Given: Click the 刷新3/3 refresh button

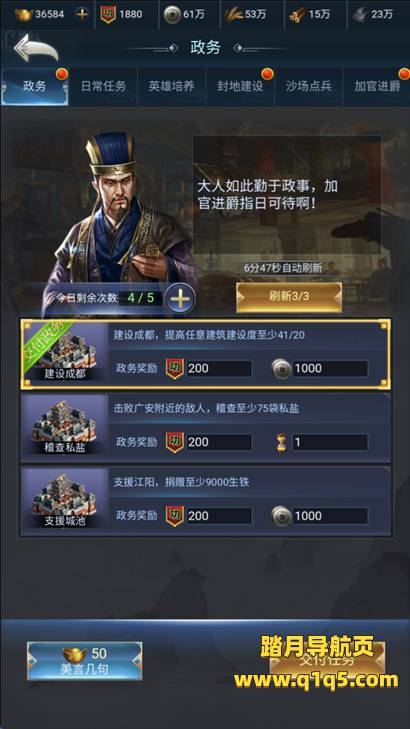Looking at the screenshot, I should tap(289, 298).
